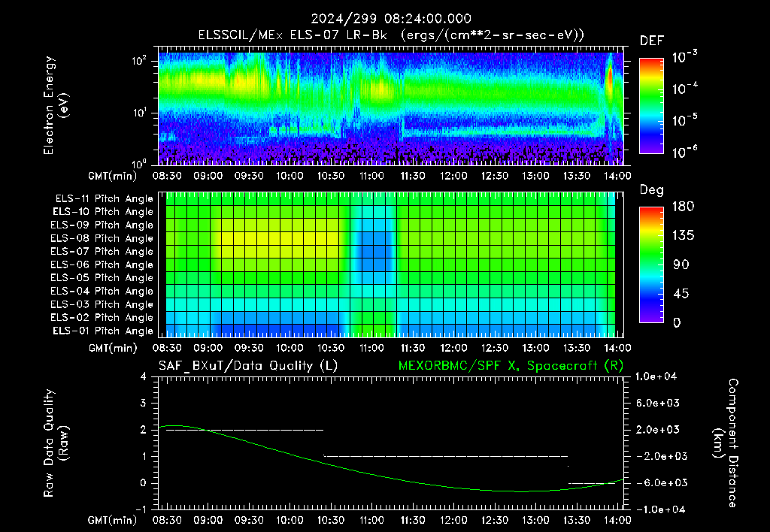Click the Electron Energy (eV) axis title
The height and width of the screenshot is (532, 770).
(56, 105)
